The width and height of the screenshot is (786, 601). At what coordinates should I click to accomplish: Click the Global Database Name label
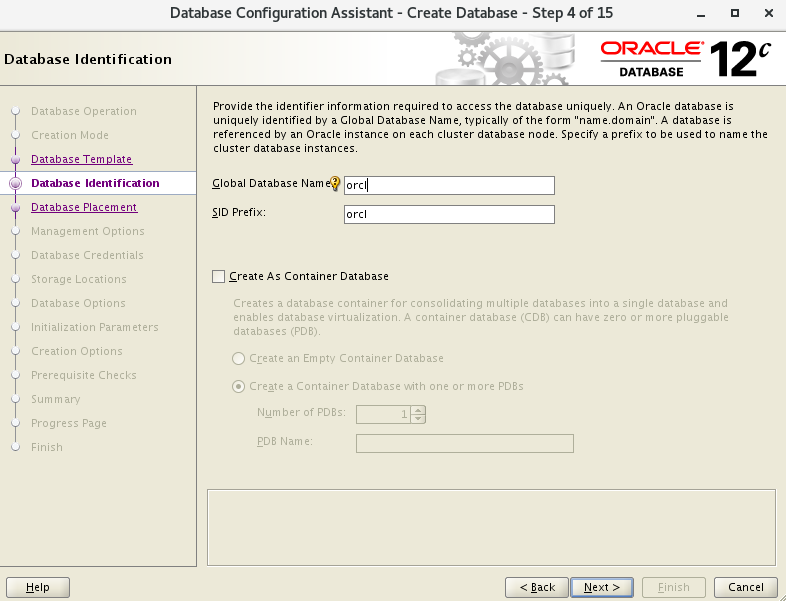coord(271,183)
